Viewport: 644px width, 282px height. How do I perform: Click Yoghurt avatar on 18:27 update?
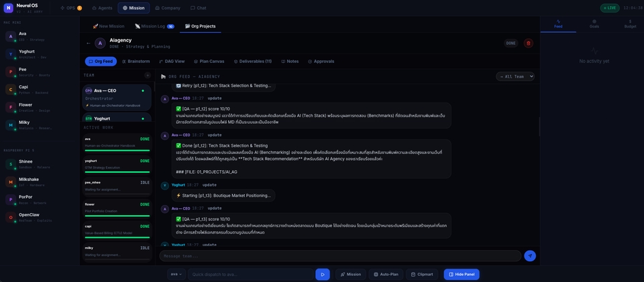165,186
